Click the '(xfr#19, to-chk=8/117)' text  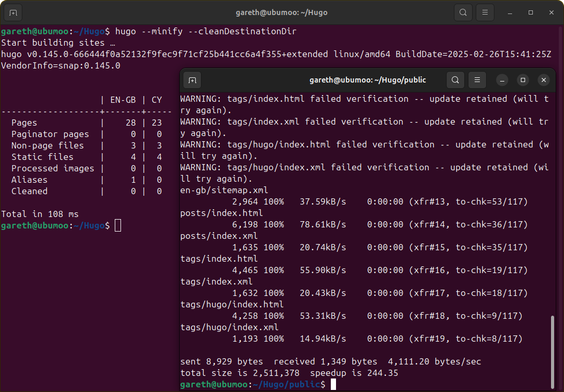(x=465, y=339)
